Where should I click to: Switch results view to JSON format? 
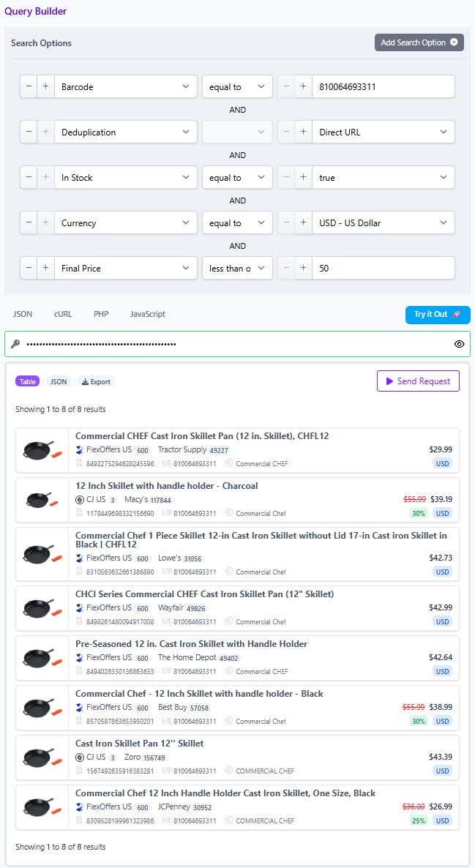[59, 381]
